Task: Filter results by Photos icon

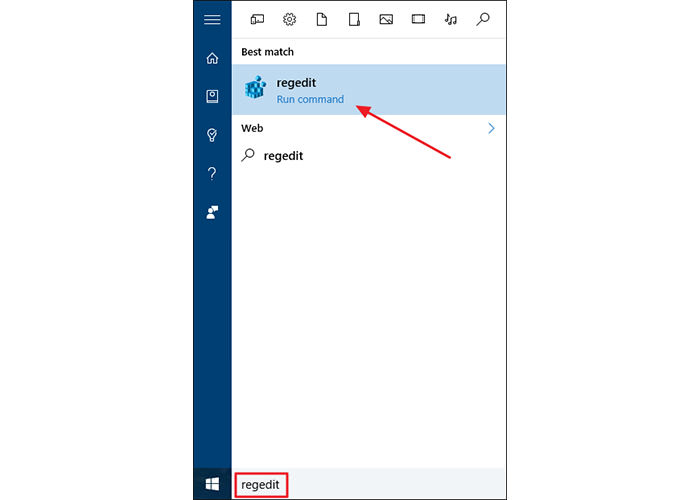Action: coord(386,19)
